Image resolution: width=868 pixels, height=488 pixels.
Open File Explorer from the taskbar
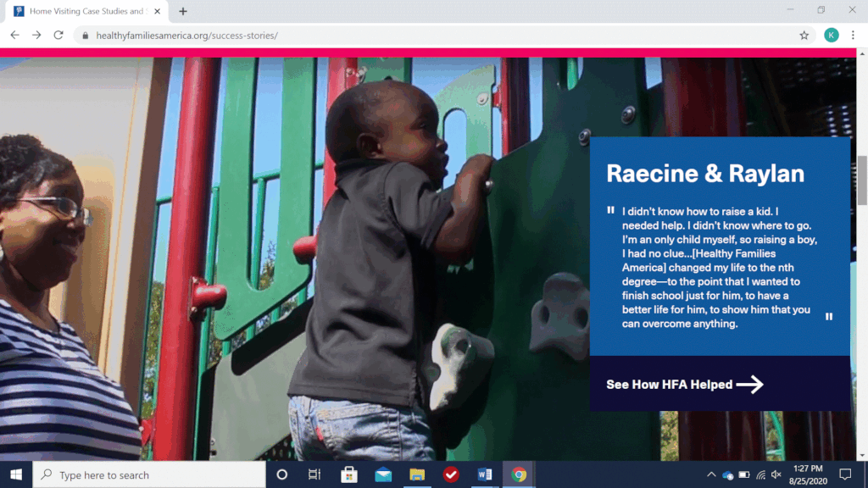(x=417, y=474)
